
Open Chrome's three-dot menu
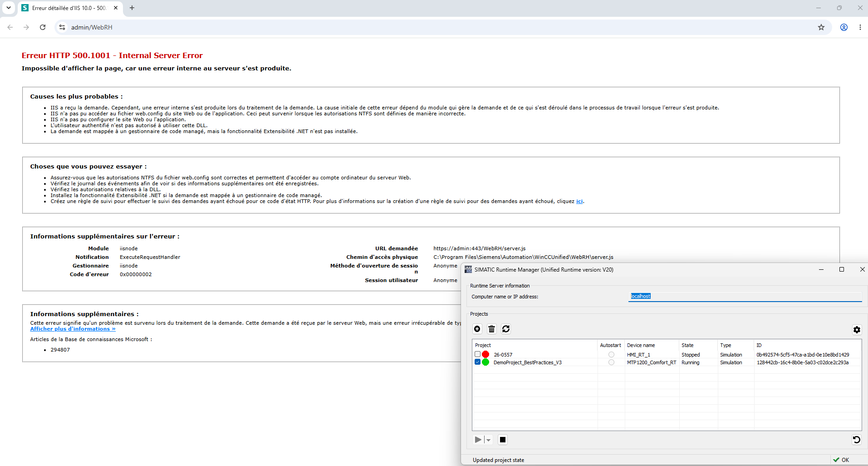pos(860,27)
